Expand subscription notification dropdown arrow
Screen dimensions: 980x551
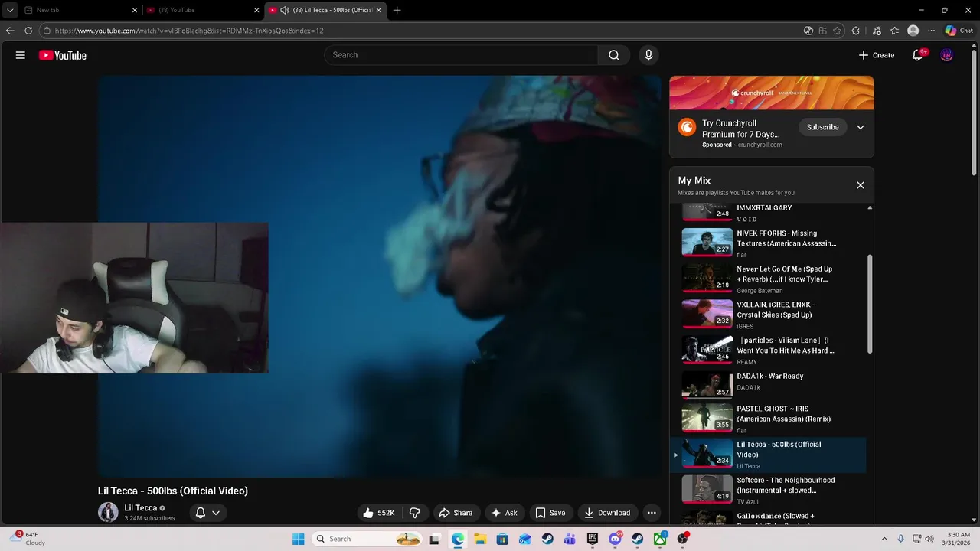pos(216,513)
